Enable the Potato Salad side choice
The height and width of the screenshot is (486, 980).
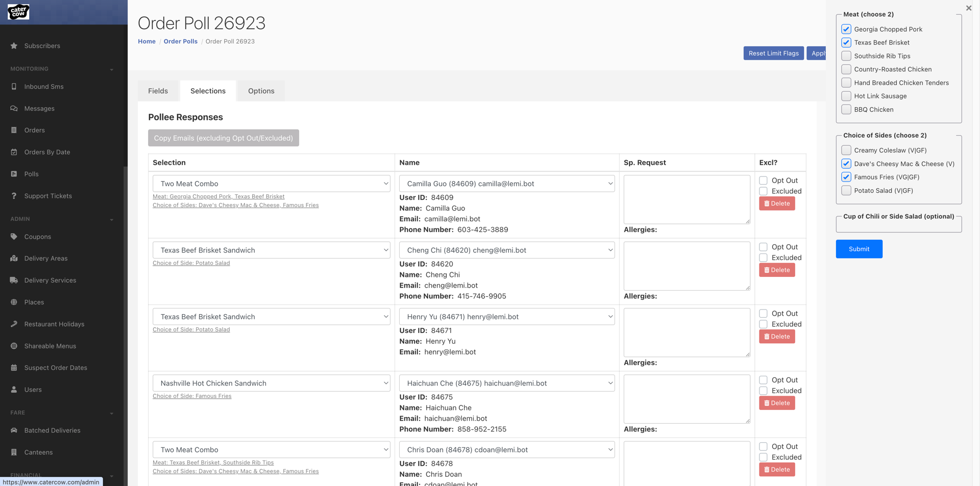pyautogui.click(x=846, y=190)
